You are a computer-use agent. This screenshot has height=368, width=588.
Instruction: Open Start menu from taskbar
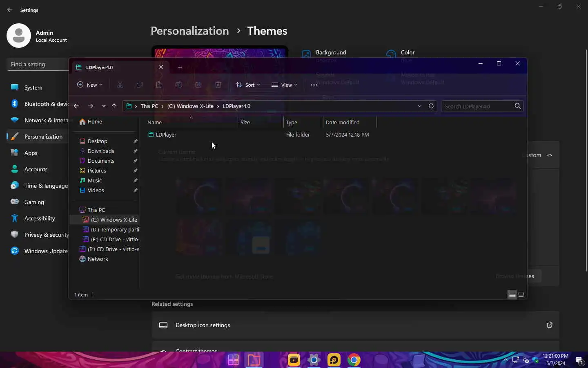pos(233,360)
